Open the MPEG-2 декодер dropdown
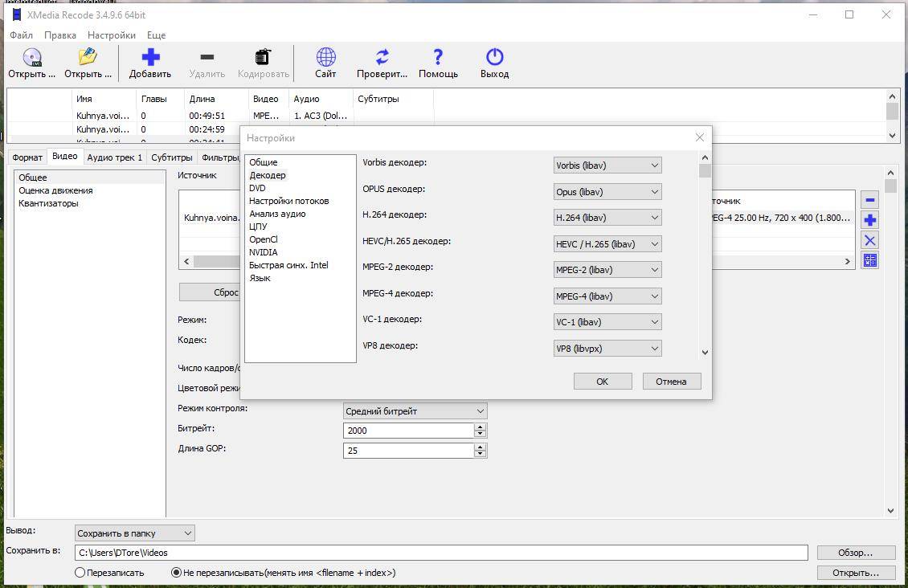The width and height of the screenshot is (908, 588). pyautogui.click(x=607, y=270)
